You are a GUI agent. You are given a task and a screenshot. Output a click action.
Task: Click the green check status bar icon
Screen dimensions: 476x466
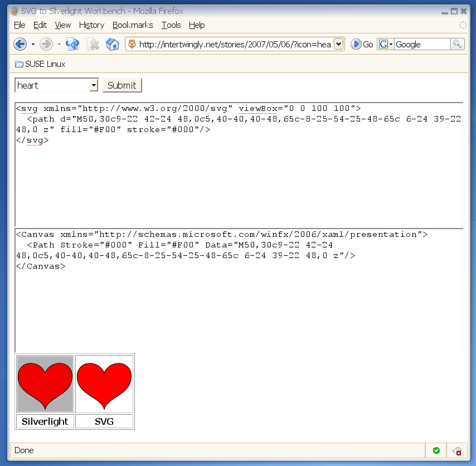[436, 450]
